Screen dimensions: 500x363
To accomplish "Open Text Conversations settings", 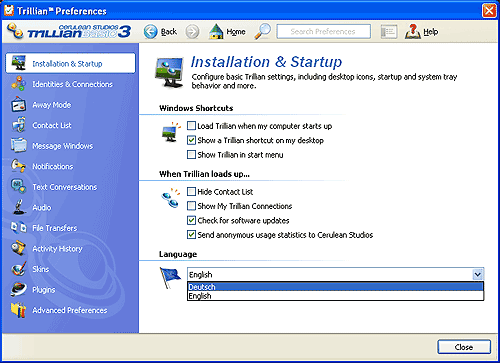I will [65, 187].
